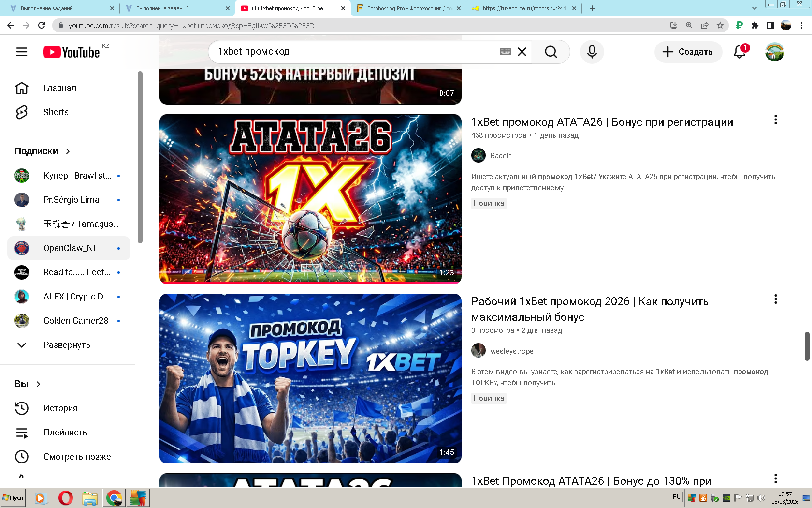Submit search with magnifier button

(x=551, y=52)
